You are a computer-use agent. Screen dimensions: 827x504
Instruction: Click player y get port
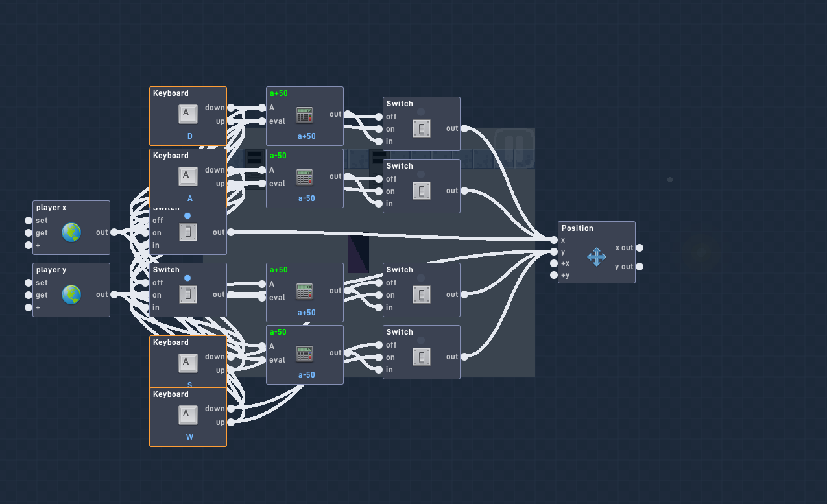pos(29,295)
